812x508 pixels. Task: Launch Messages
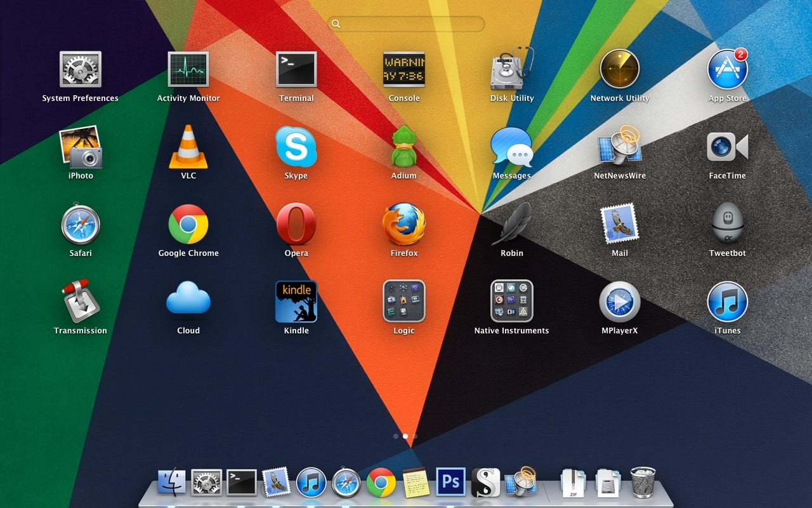[x=512, y=147]
